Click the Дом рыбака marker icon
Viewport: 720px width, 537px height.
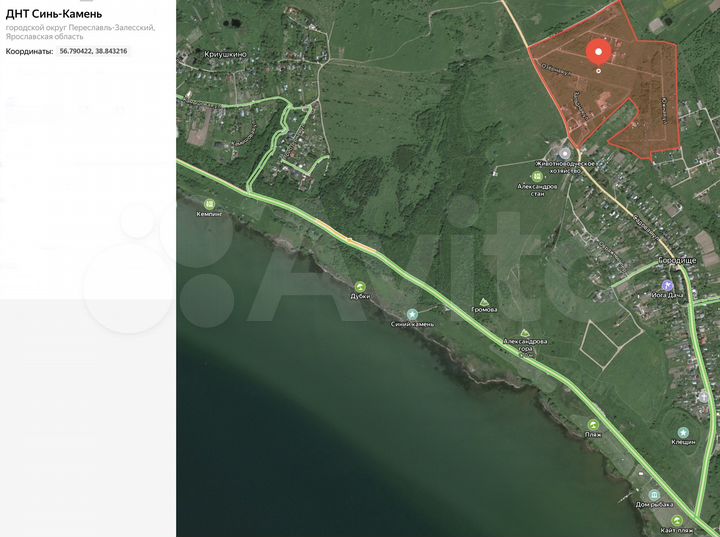pyautogui.click(x=654, y=495)
